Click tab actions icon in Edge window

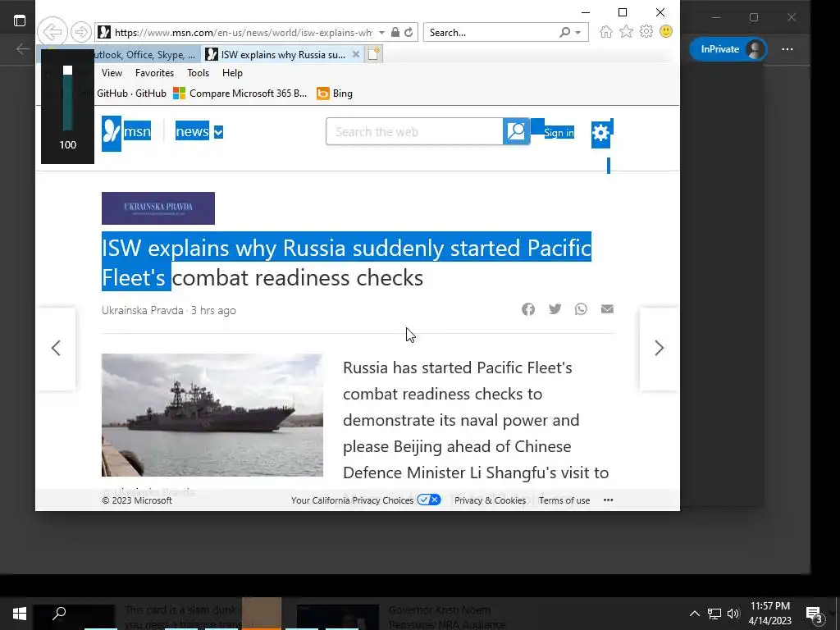click(x=20, y=21)
